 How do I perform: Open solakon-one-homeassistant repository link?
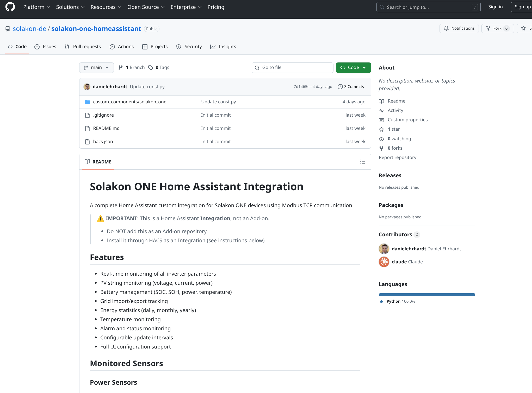(x=96, y=29)
